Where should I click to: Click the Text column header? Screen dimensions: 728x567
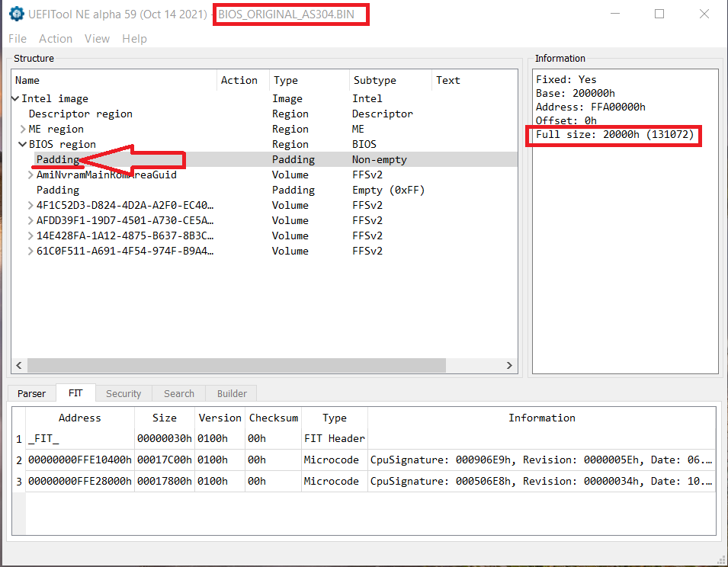point(474,80)
